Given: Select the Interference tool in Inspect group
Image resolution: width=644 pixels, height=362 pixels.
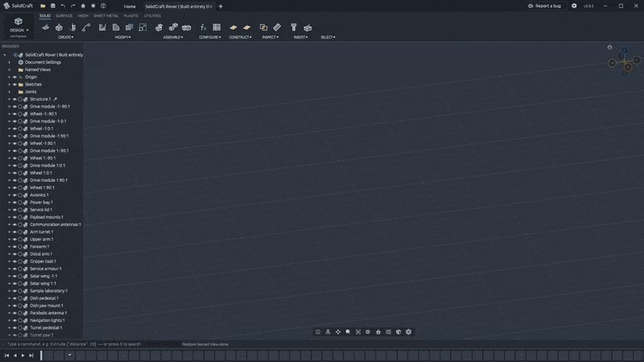Looking at the screenshot, I should tap(263, 27).
